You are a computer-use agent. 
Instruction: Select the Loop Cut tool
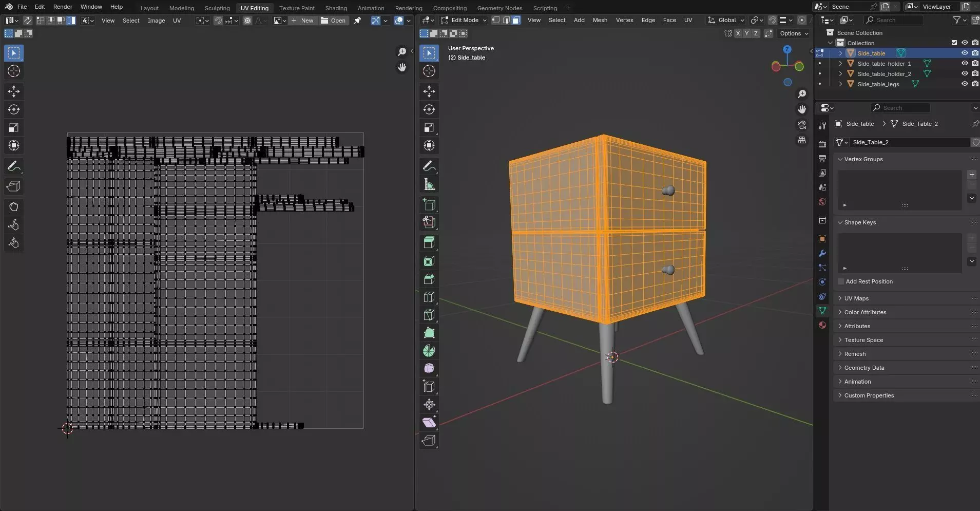tap(429, 297)
